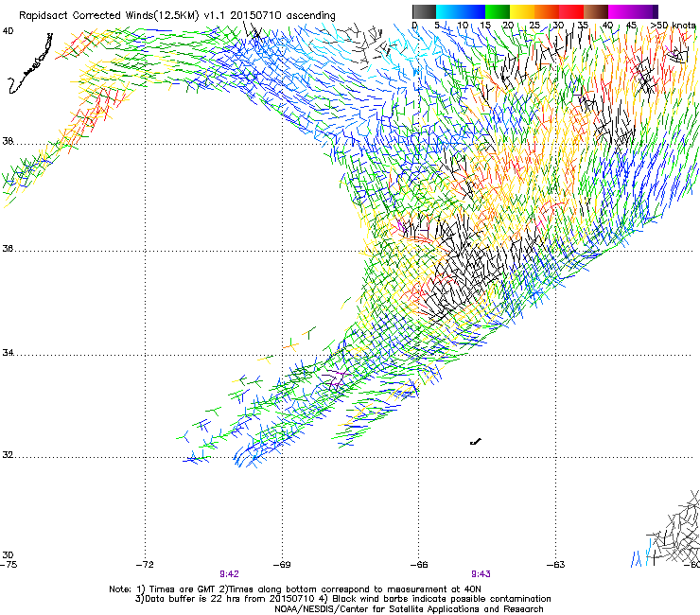This screenshot has width=700, height=615.
Task: Click the orange 25-30 knots legend segment
Action: [x=547, y=11]
